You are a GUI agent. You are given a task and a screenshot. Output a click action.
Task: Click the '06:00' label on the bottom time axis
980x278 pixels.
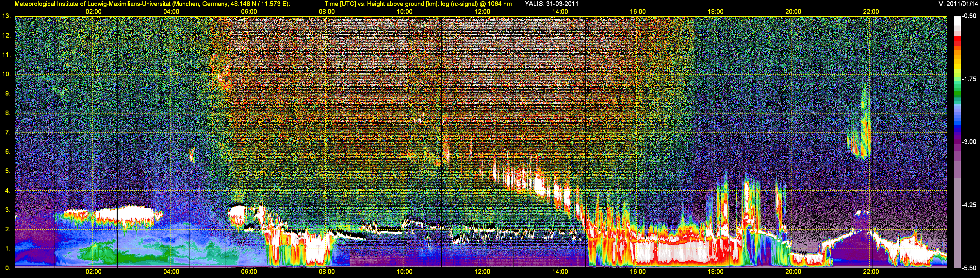pyautogui.click(x=249, y=272)
